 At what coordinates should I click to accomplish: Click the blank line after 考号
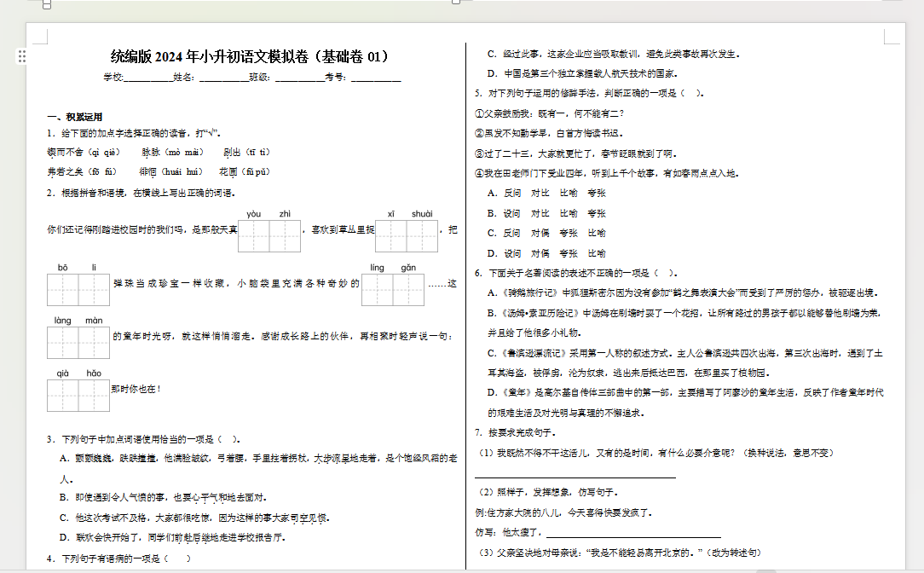tap(375, 78)
